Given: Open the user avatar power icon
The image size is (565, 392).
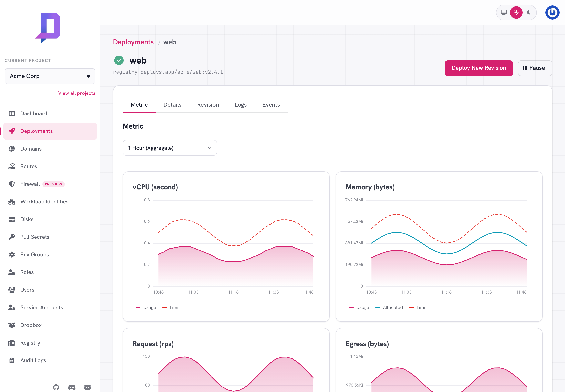Looking at the screenshot, I should point(552,13).
